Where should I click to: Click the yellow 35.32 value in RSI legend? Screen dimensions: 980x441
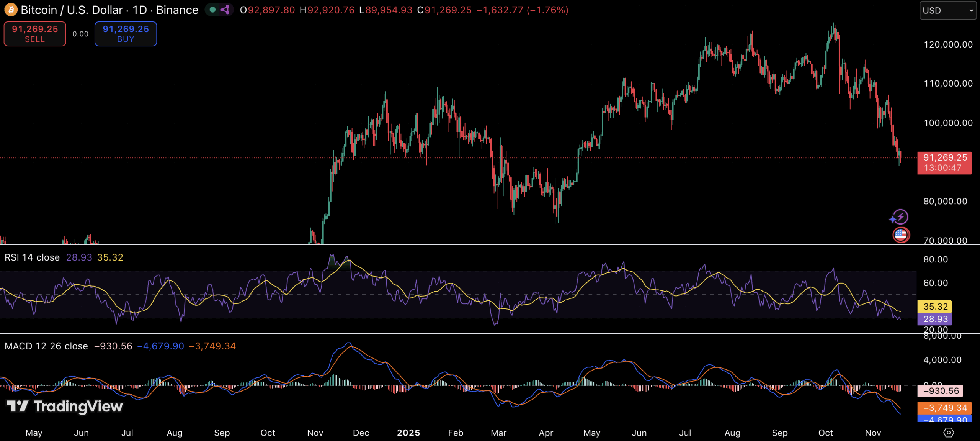(110, 257)
